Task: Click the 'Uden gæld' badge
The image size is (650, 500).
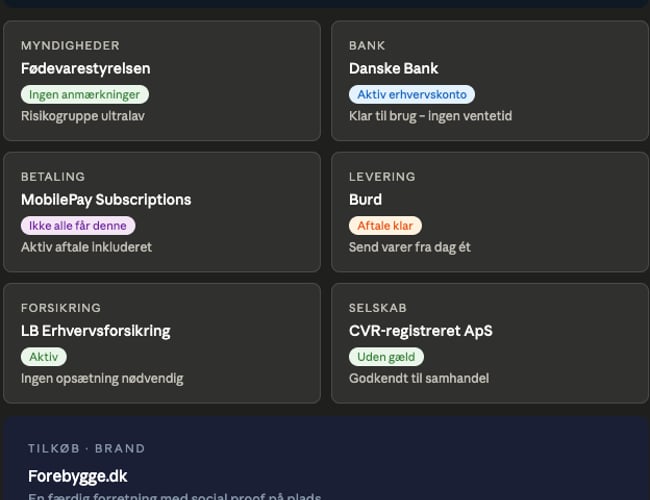Action: (x=386, y=357)
